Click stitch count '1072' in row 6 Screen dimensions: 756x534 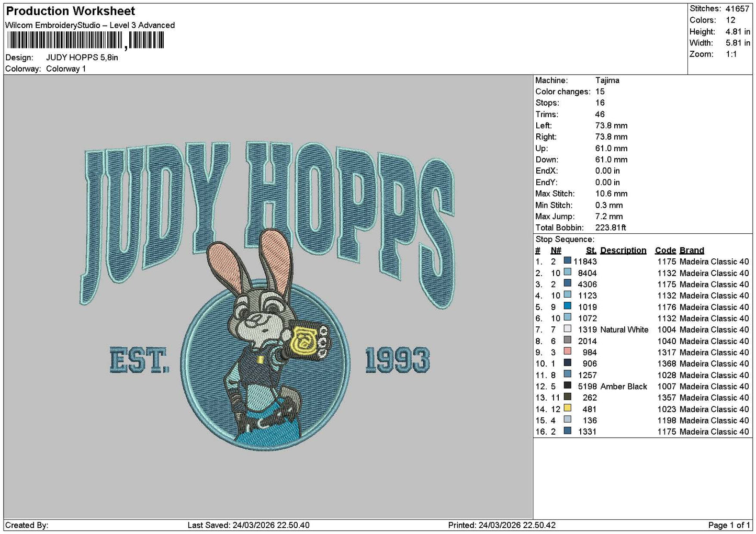587,319
